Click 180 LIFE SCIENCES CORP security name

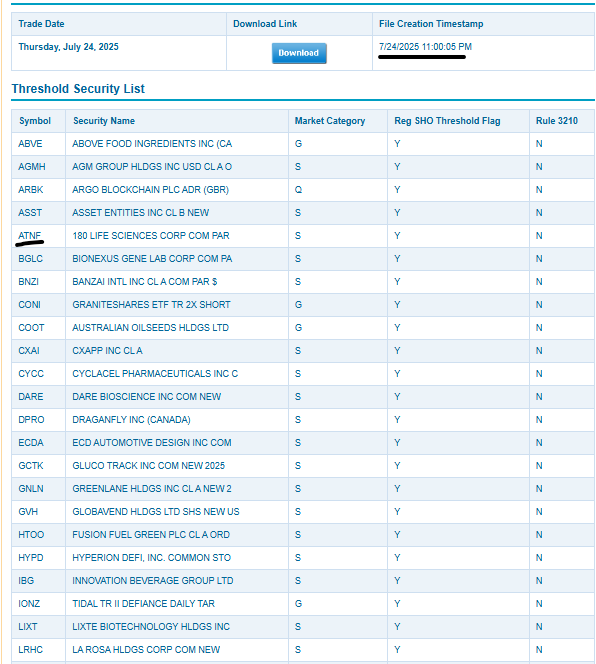pyautogui.click(x=151, y=235)
